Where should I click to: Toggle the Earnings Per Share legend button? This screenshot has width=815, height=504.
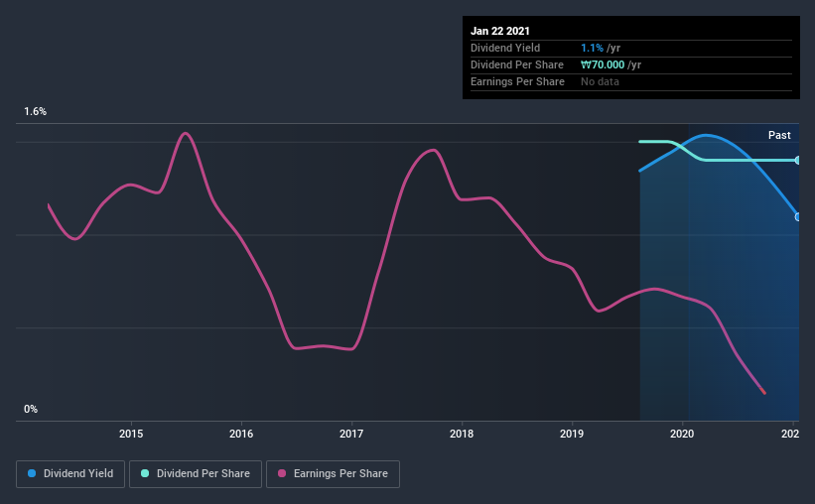(333, 474)
